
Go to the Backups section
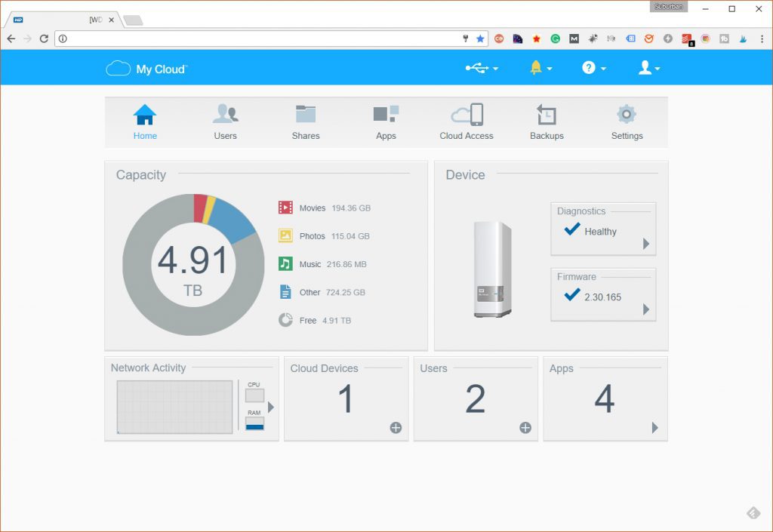coord(547,122)
